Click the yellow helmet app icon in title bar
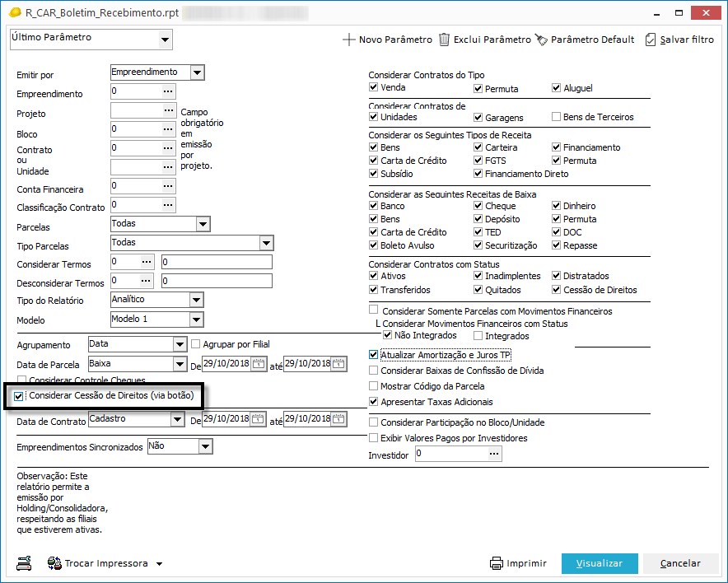Screen dimensions: 728x583 pos(15,12)
